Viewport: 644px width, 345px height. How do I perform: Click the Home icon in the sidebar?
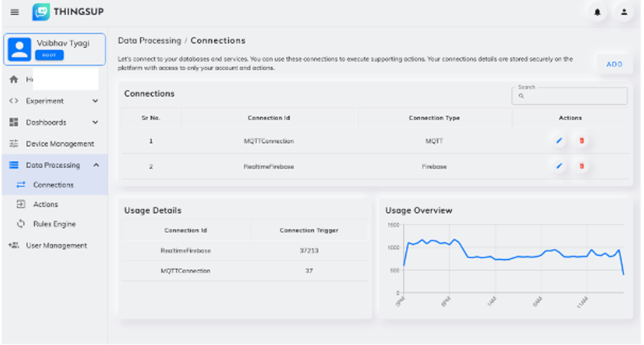pyautogui.click(x=14, y=79)
